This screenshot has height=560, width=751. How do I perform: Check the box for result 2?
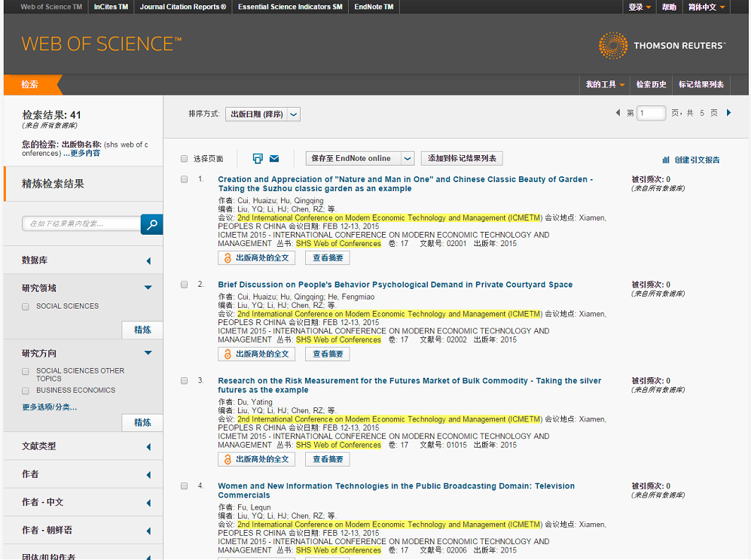point(184,285)
